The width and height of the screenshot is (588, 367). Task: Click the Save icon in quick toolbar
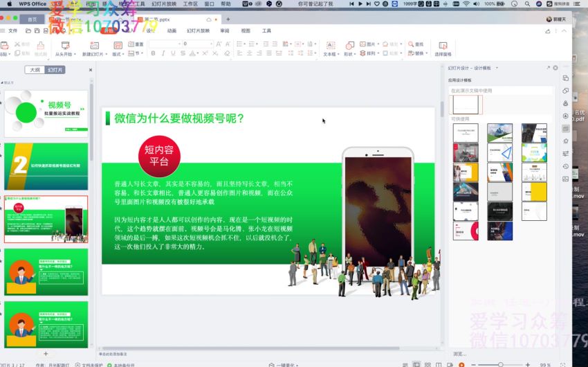click(37, 30)
